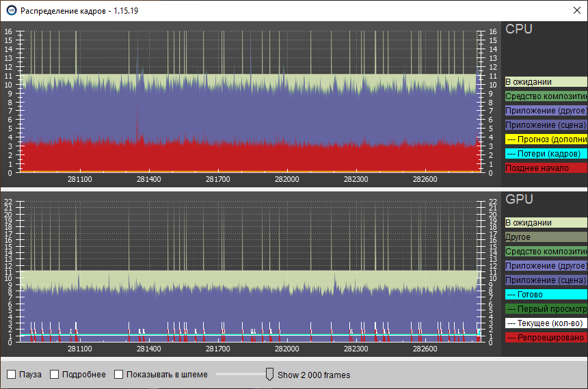
Task: Click GPU graph axis label 282600
Action: coord(425,349)
